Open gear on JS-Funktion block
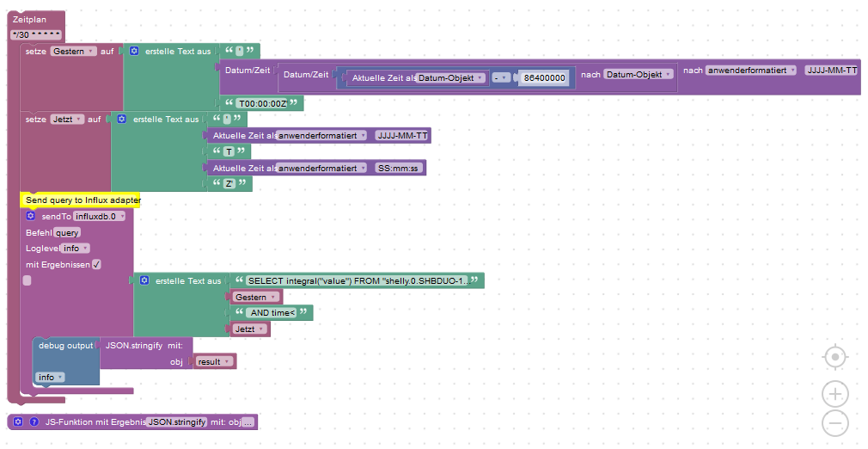 click(18, 421)
